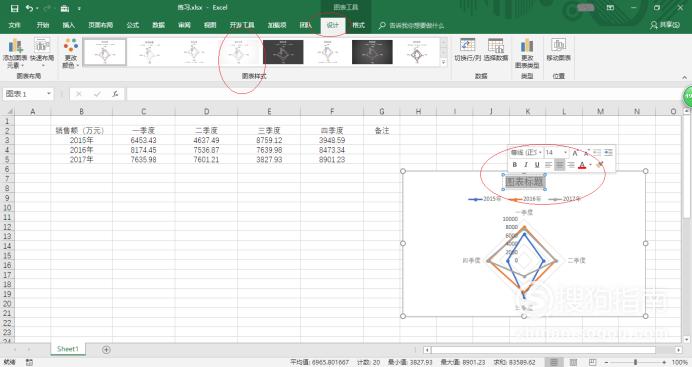Switch to Normal view in status bar

point(553,362)
